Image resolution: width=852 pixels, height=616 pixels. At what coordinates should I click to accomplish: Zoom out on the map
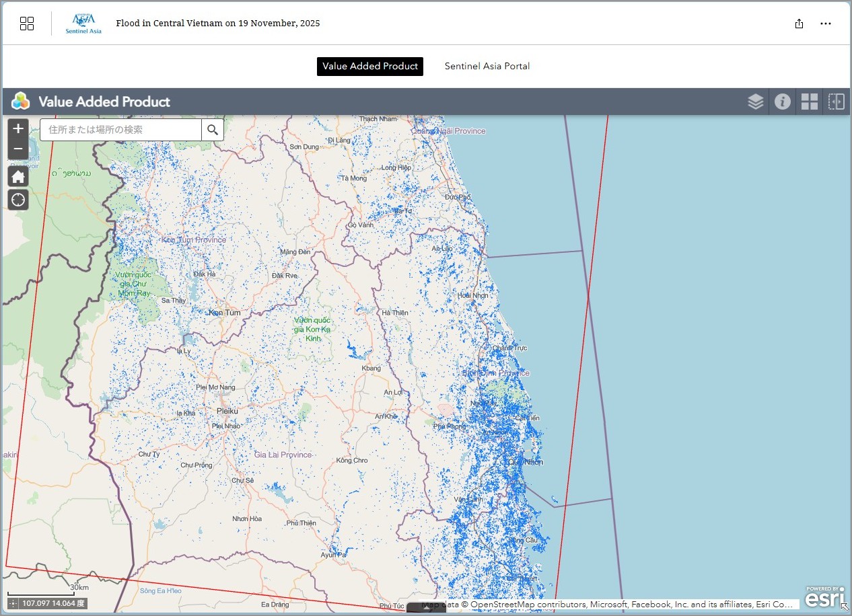pos(18,149)
